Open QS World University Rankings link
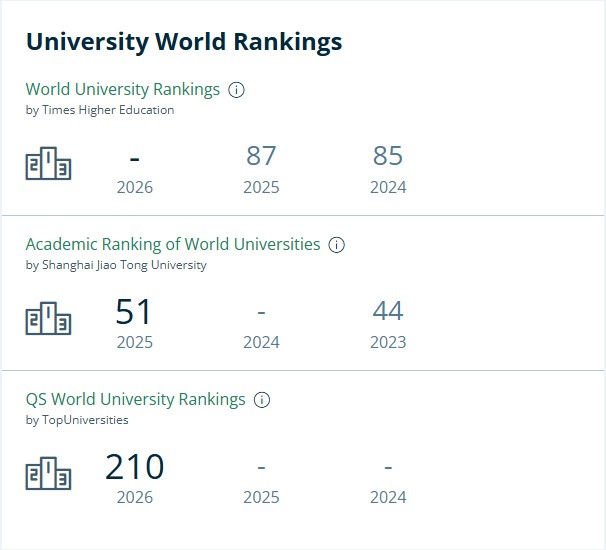Screen dimensions: 606x550 click(x=135, y=399)
